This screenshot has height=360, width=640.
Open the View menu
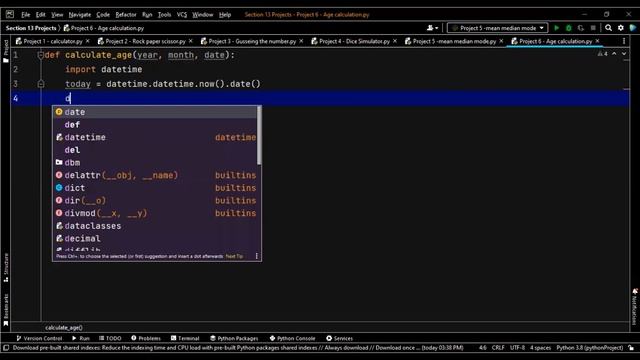pos(57,15)
